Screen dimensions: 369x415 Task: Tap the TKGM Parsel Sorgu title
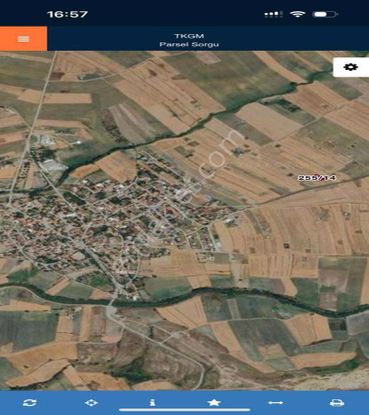pos(189,40)
